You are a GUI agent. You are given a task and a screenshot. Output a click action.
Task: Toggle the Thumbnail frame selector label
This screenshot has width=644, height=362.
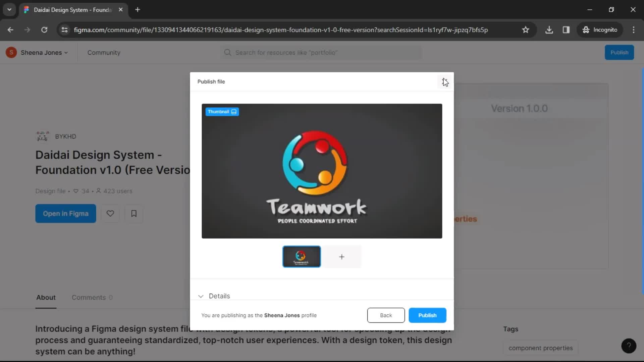pos(222,111)
